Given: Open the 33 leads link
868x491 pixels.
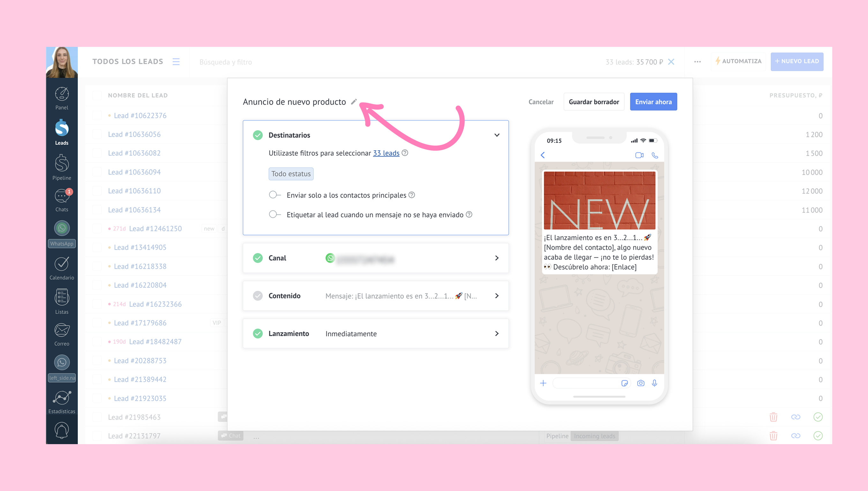Looking at the screenshot, I should 386,153.
